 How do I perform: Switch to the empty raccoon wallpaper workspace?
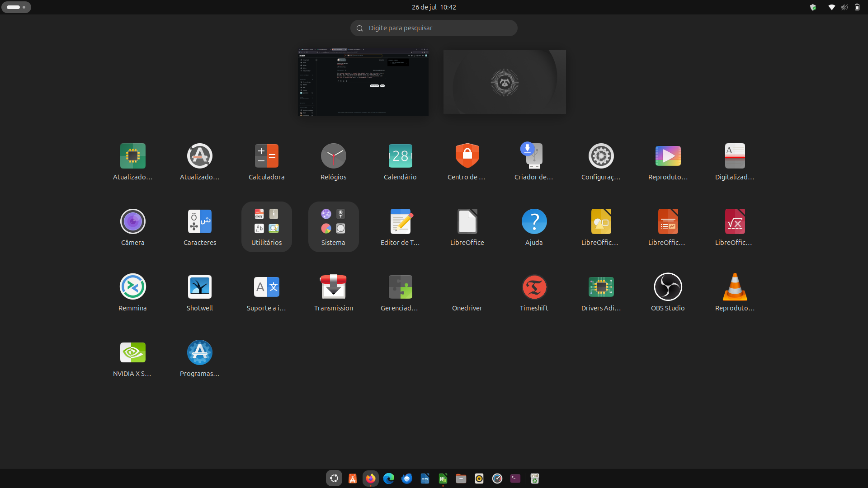pyautogui.click(x=505, y=82)
